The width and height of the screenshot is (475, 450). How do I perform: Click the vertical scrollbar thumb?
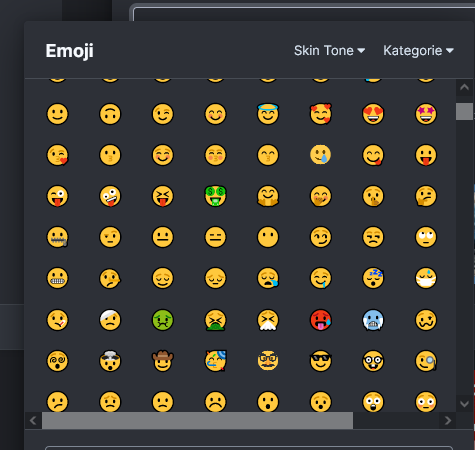pyautogui.click(x=464, y=111)
